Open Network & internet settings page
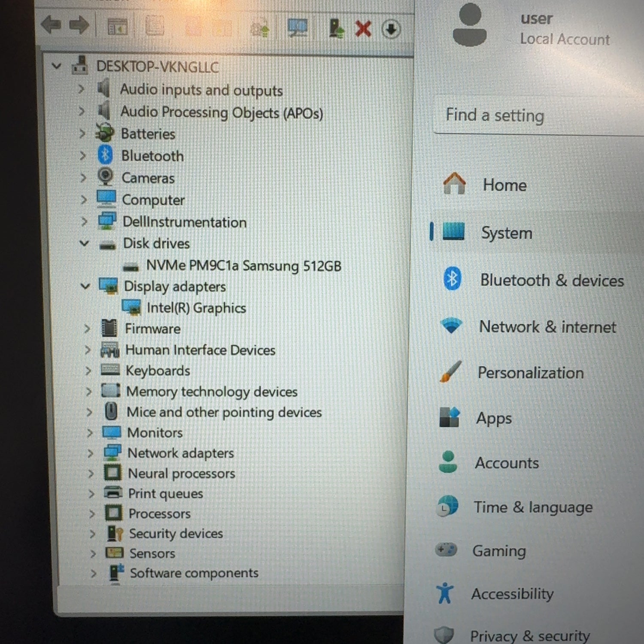The image size is (644, 644). coord(547,327)
